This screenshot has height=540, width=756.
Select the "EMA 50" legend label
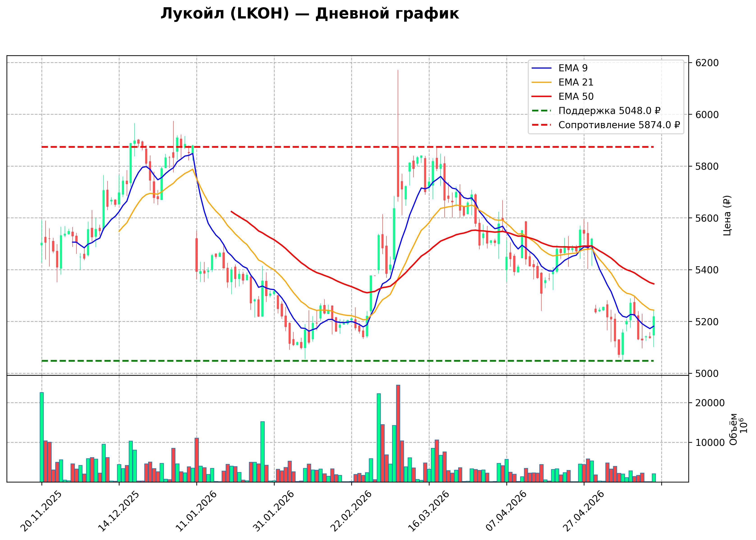click(x=576, y=96)
